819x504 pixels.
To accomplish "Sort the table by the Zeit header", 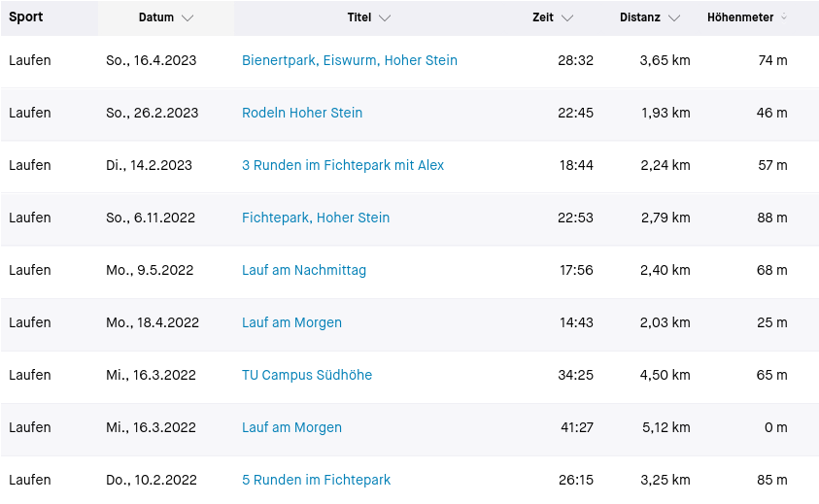I will [x=543, y=18].
